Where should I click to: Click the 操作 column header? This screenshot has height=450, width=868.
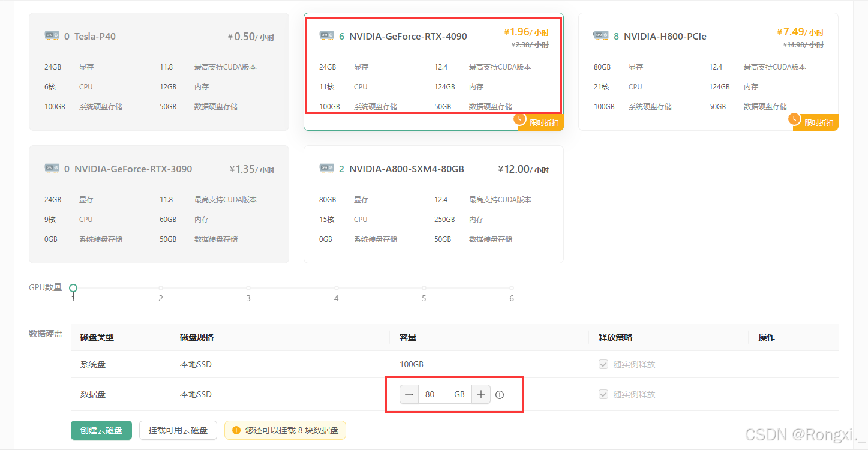tap(767, 337)
